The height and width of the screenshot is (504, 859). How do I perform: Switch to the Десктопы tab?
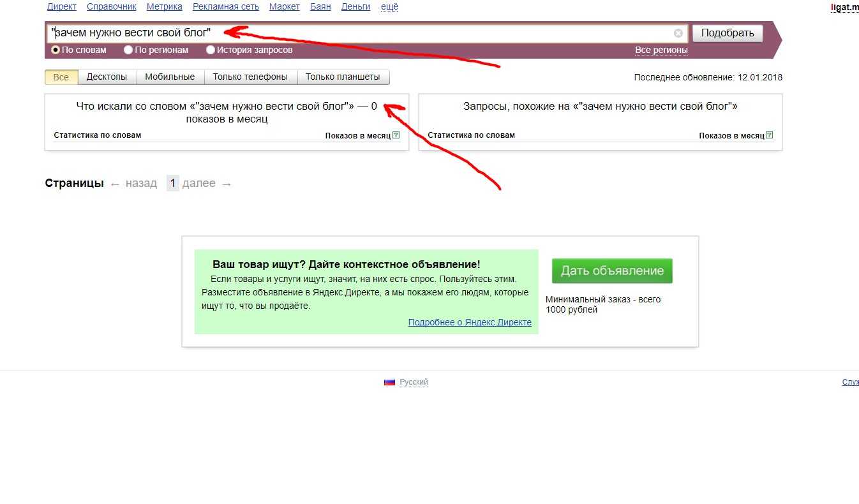(x=107, y=77)
